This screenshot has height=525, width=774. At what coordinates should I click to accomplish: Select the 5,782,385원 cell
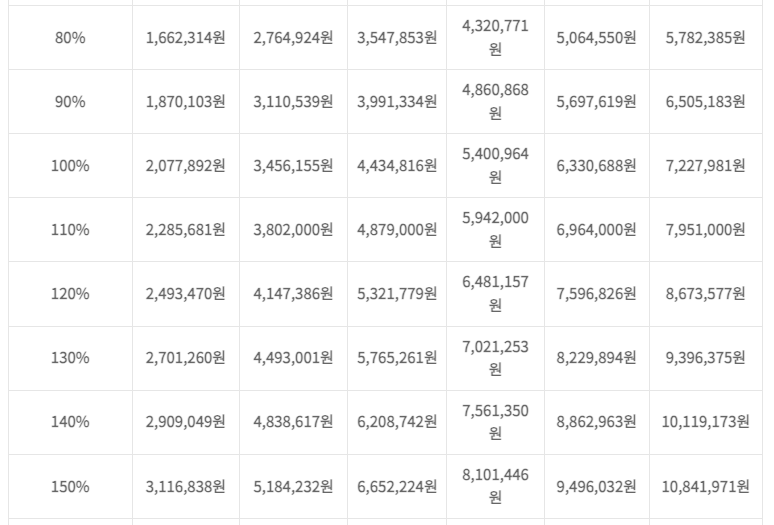[x=705, y=38]
